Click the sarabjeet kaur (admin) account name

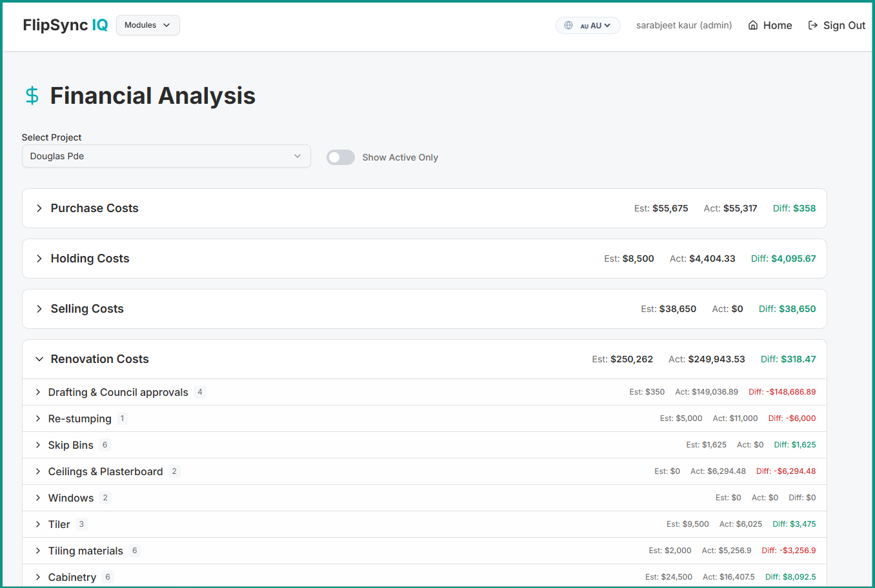pyautogui.click(x=684, y=25)
